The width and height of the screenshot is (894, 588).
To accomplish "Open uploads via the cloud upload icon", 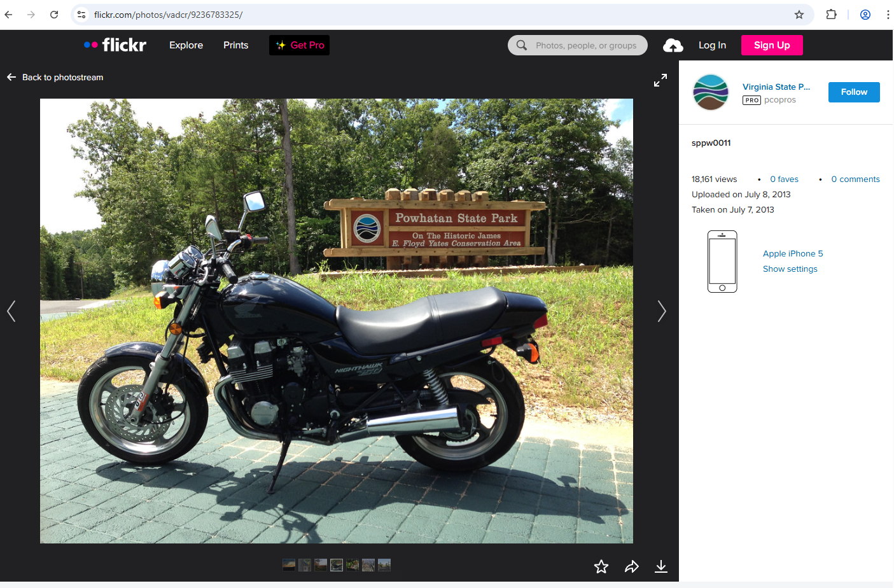I will pyautogui.click(x=673, y=45).
